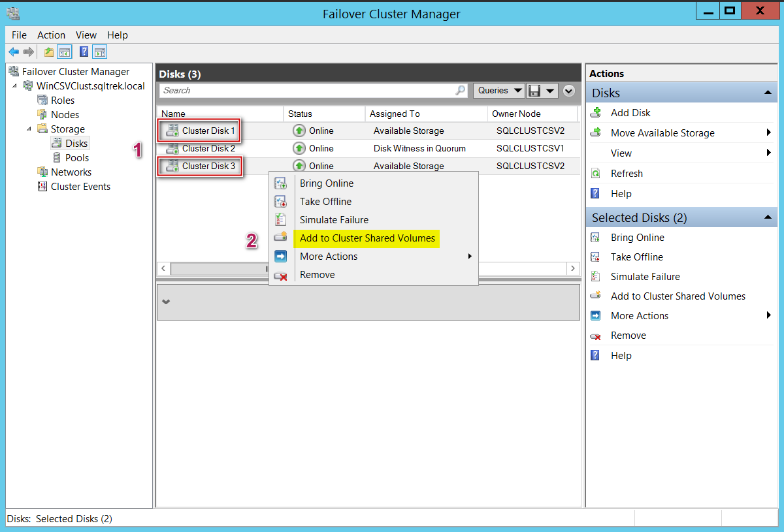Sort by the Owner Node column header
Image resolution: width=784 pixels, height=532 pixels.
pos(532,114)
